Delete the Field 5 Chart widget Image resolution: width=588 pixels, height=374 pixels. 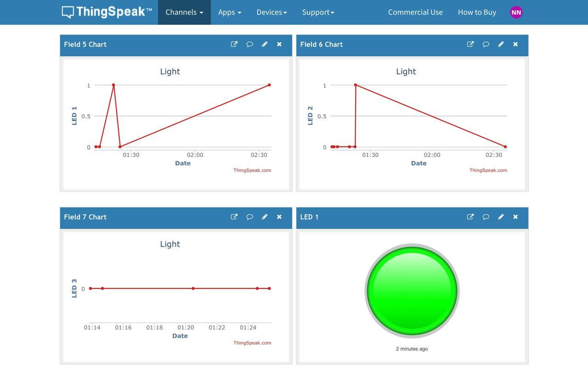[x=279, y=44]
